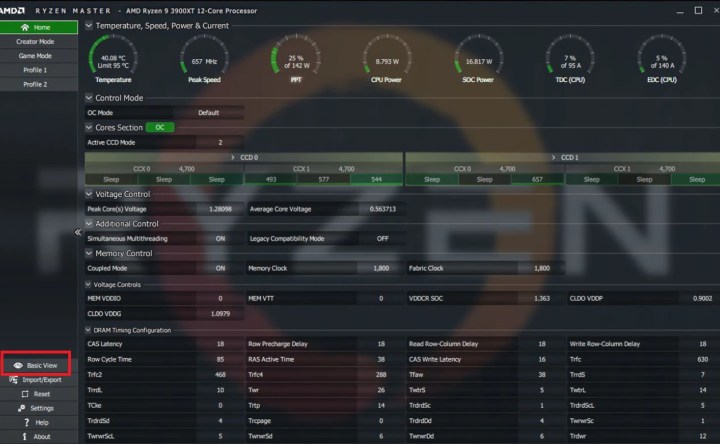Toggle the Coupled Mode ON value

pos(220,268)
